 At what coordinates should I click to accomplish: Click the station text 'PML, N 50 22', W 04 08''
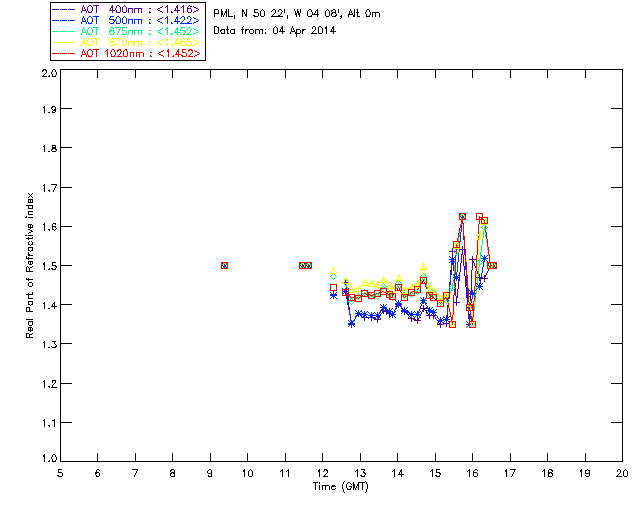[278, 14]
